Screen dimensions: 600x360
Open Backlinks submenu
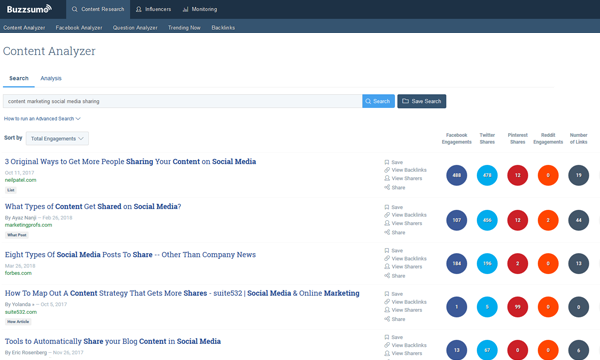(223, 28)
